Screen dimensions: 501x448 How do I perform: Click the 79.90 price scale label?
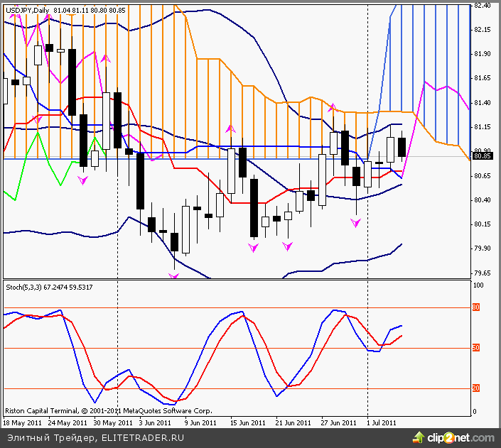tap(482, 248)
